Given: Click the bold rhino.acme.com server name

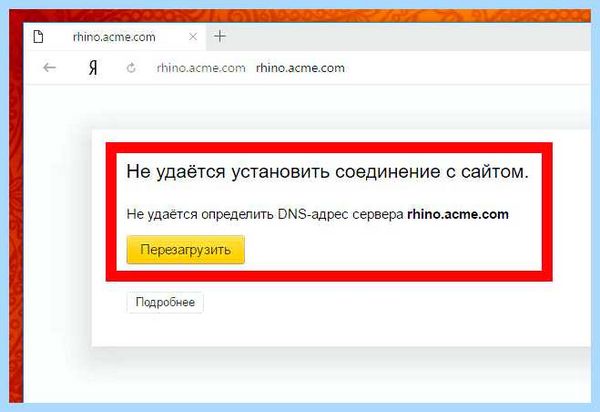Looking at the screenshot, I should pyautogui.click(x=458, y=214).
